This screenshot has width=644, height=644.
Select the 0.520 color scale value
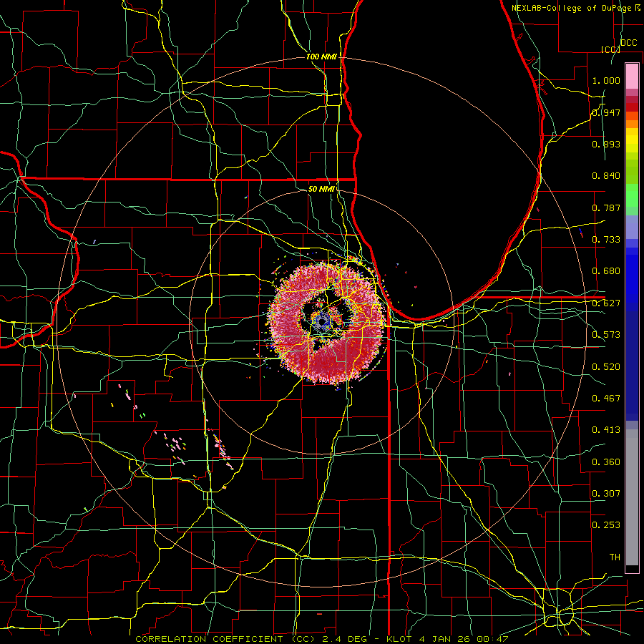[606, 366]
